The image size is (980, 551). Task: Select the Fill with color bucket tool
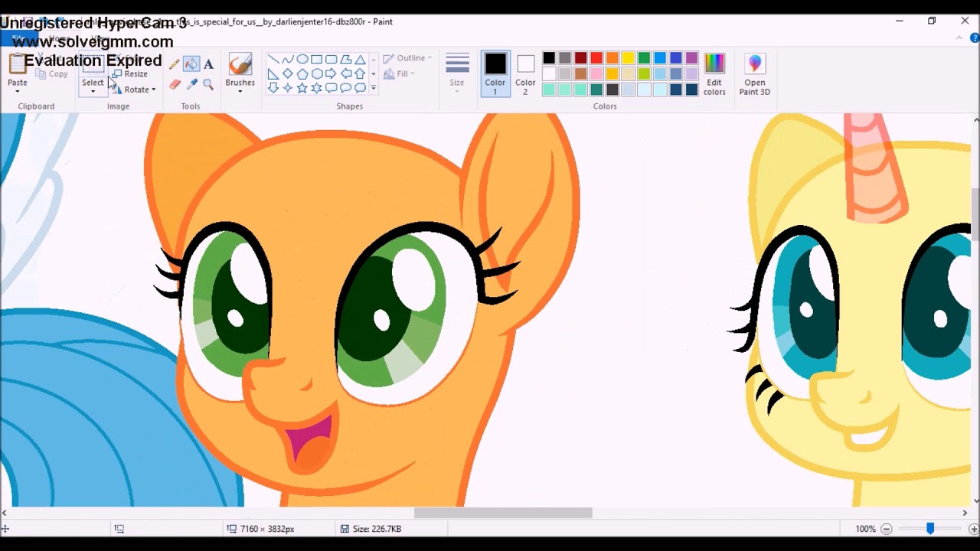coord(191,64)
